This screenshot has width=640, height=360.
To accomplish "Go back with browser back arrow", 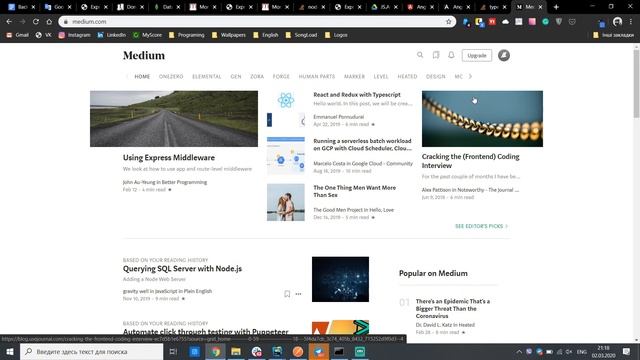I will tap(9, 22).
